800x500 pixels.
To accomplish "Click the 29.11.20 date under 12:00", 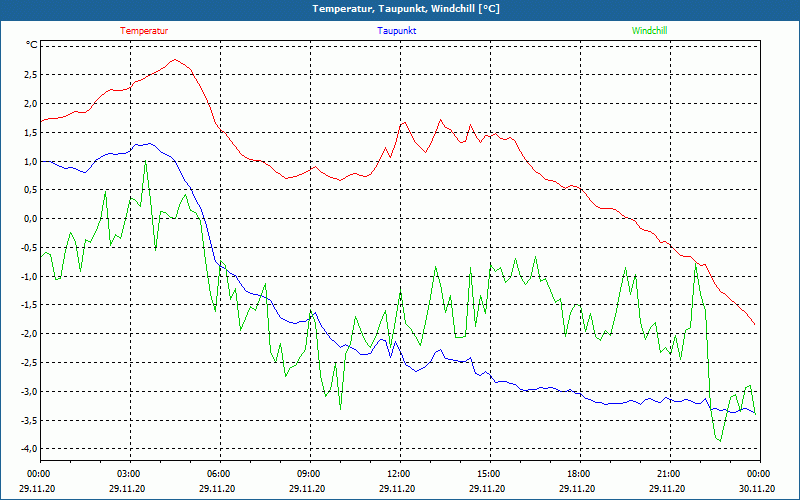I will coord(397,488).
